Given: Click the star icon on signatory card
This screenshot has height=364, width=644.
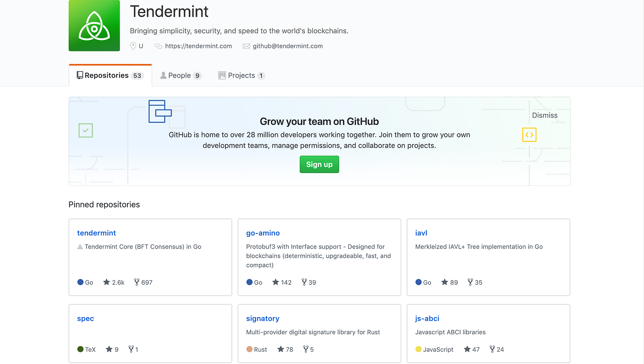Looking at the screenshot, I should coord(281,349).
